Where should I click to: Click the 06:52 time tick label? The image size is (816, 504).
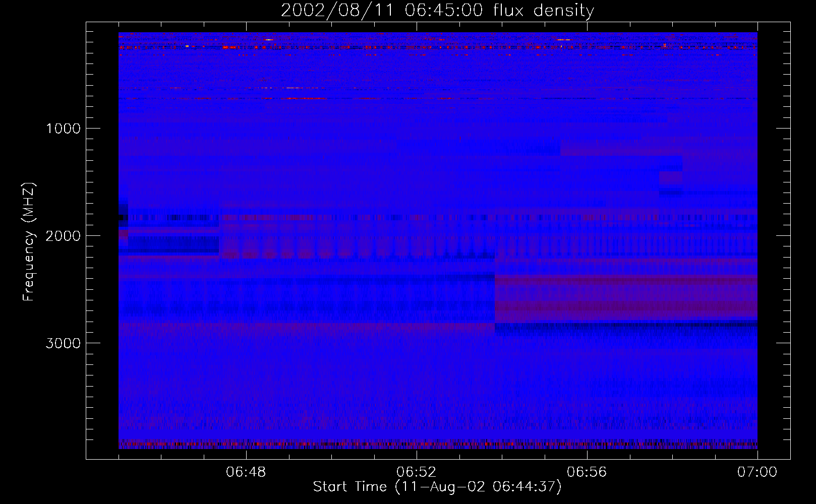click(417, 472)
